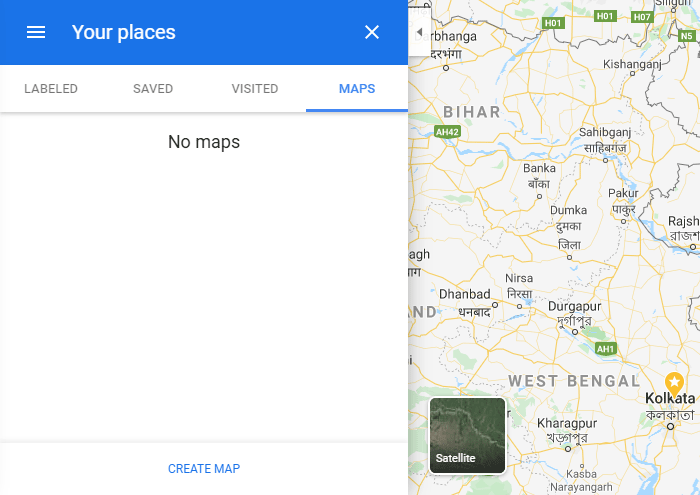Click the Kishanganj town label

tap(632, 64)
